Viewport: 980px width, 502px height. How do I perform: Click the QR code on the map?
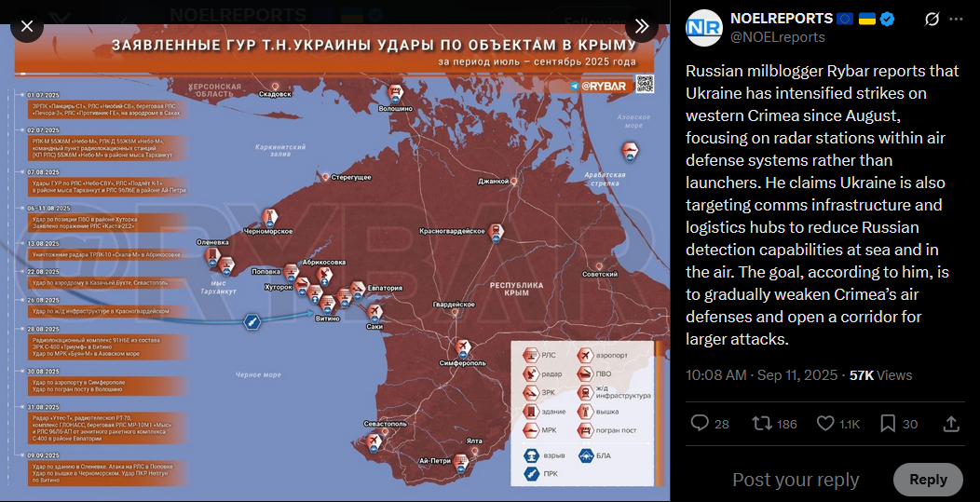pyautogui.click(x=644, y=83)
